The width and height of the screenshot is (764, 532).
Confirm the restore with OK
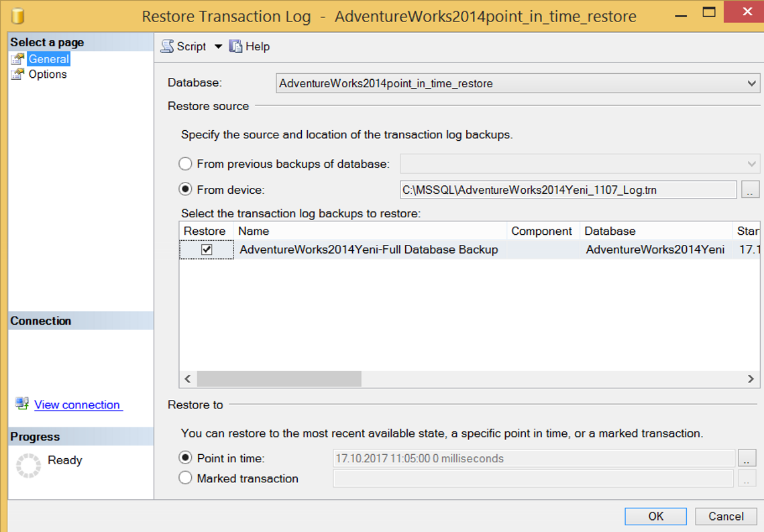pos(655,517)
